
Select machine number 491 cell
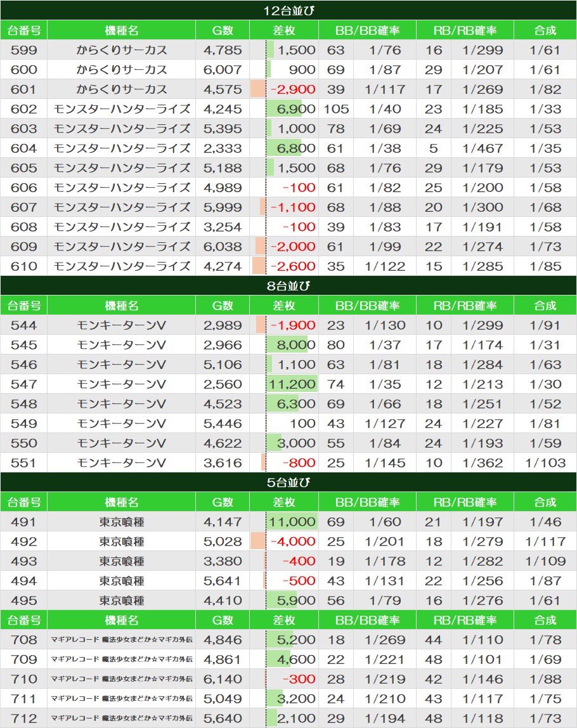pyautogui.click(x=23, y=521)
